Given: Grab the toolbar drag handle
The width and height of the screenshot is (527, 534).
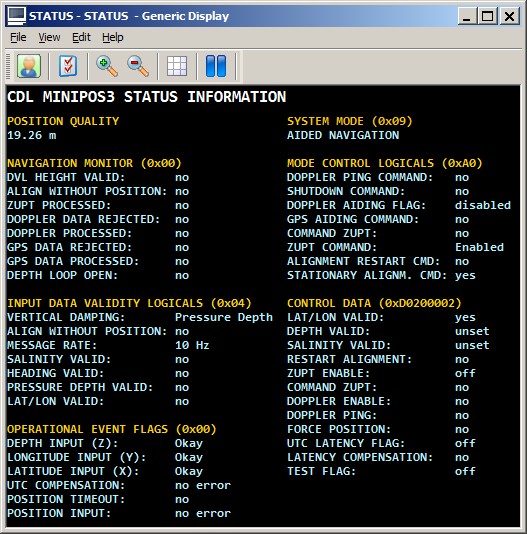Looking at the screenshot, I should pyautogui.click(x=9, y=66).
